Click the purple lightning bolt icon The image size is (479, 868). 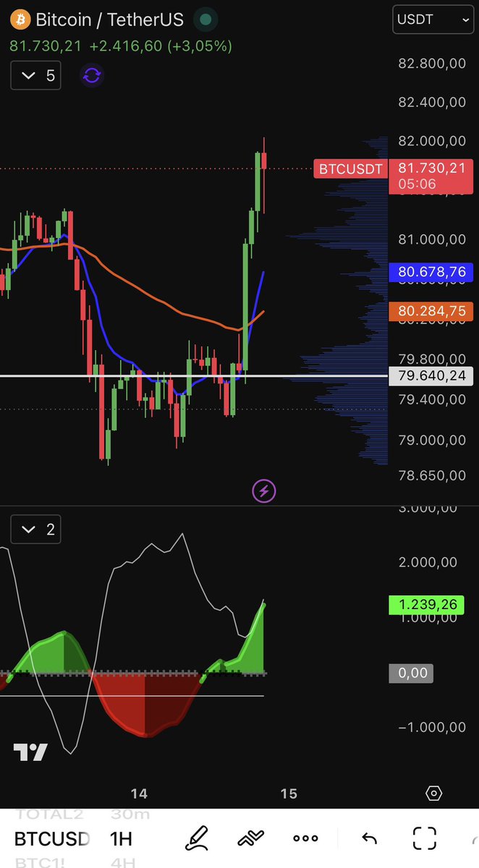(263, 491)
